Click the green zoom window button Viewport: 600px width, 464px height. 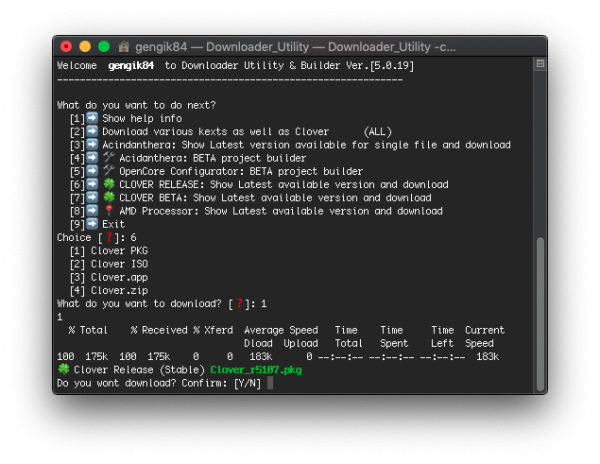tap(104, 47)
